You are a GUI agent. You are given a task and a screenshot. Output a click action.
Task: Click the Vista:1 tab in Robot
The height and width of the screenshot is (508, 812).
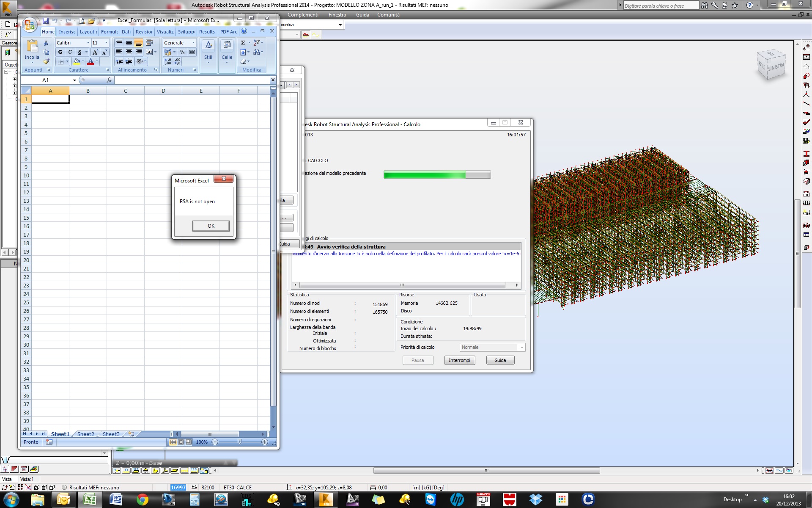coord(27,479)
